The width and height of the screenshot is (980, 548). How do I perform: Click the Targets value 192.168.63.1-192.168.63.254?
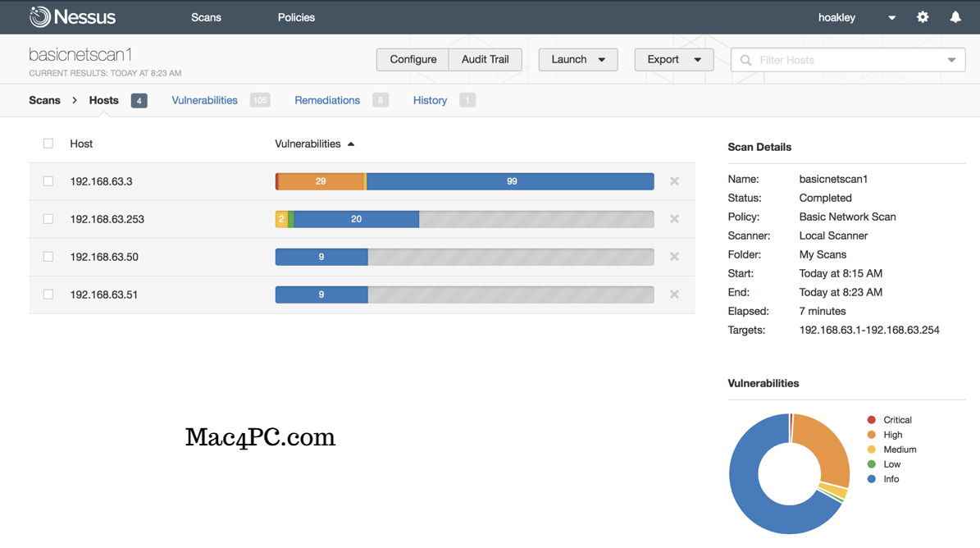[x=868, y=330]
